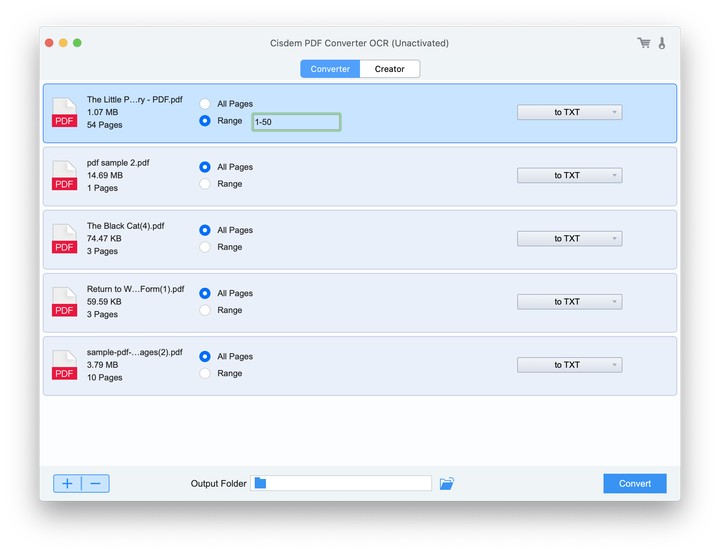Click PDF icon of pdf sample 2.pdf
Screen dimensions: 720x553
point(64,175)
